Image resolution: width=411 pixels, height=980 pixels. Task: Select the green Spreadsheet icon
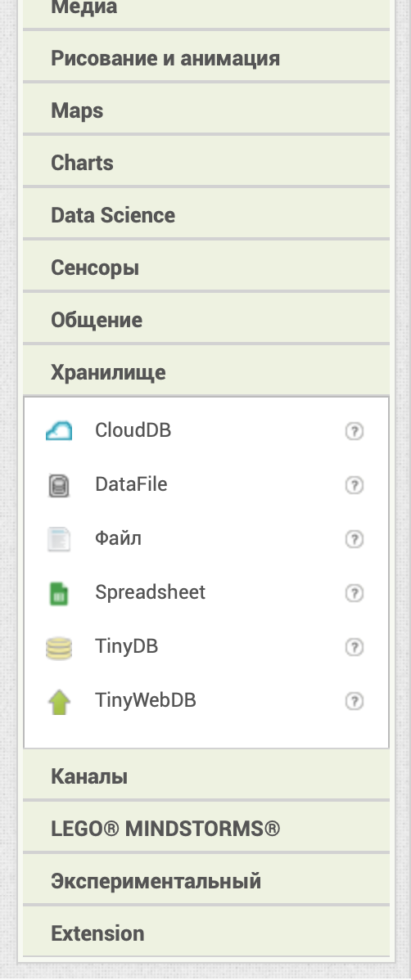59,593
